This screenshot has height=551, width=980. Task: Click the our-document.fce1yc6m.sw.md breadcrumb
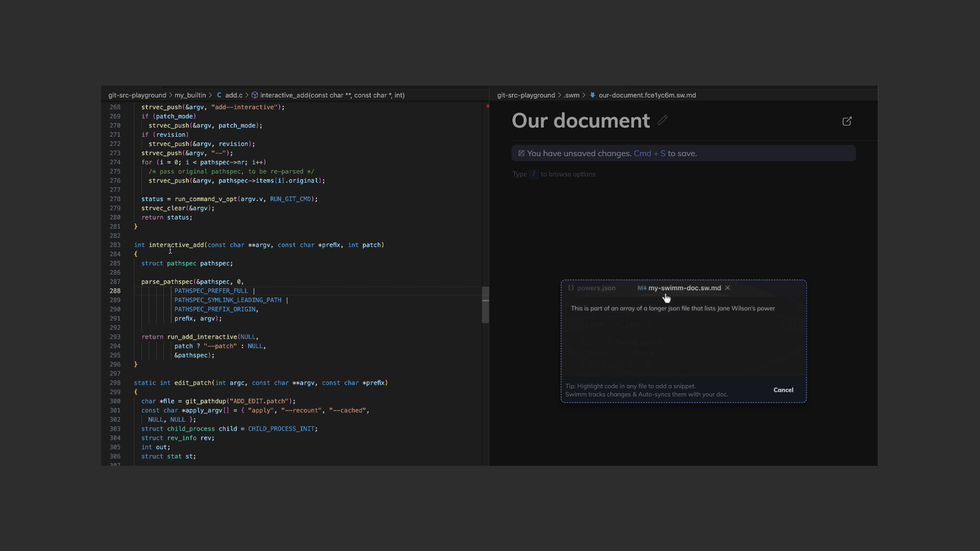647,95
